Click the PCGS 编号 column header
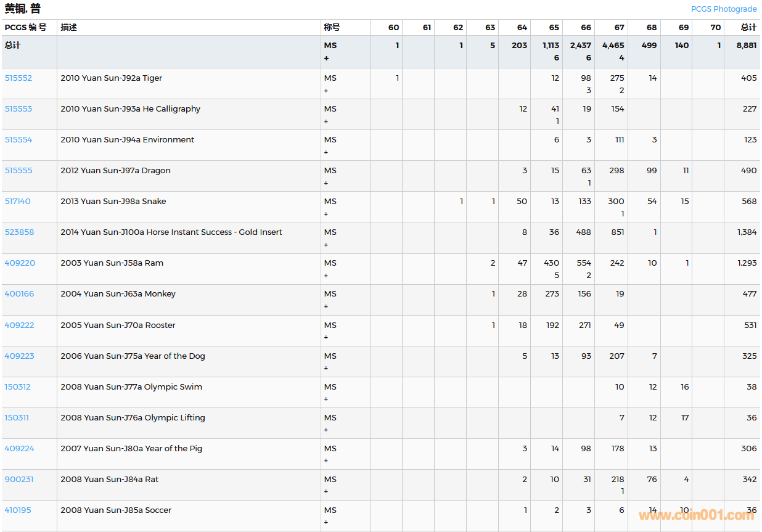Image resolution: width=762 pixels, height=532 pixels. [x=25, y=27]
